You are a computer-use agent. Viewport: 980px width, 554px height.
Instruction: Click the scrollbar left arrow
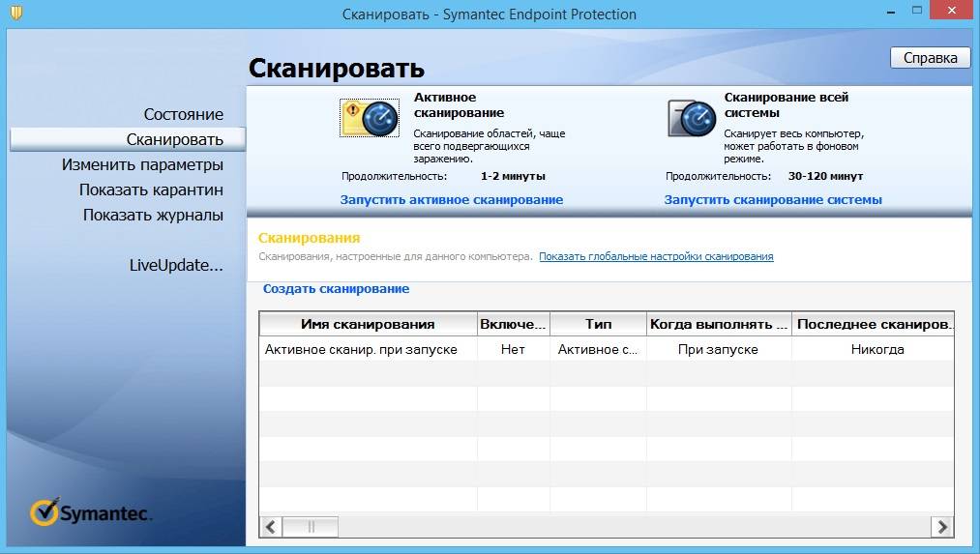(271, 527)
